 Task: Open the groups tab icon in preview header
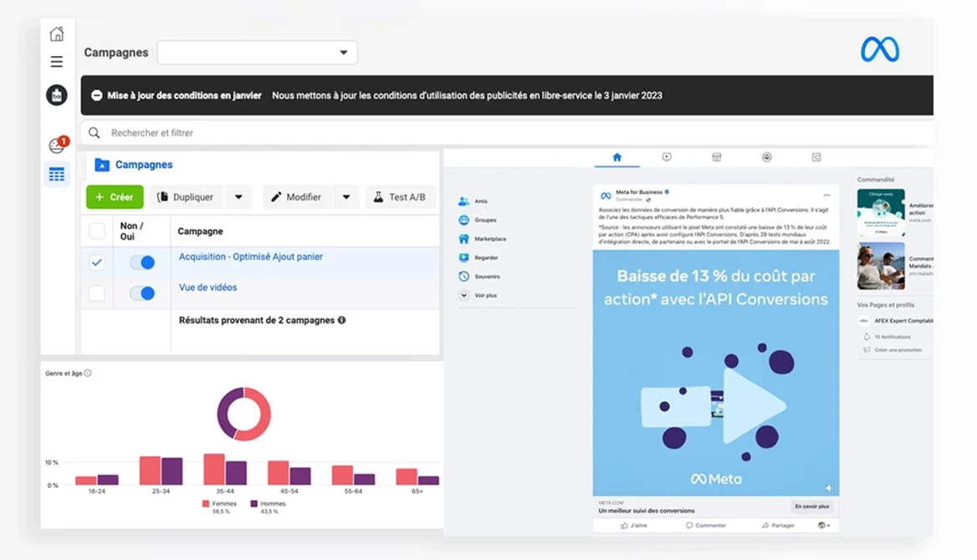[x=766, y=157]
